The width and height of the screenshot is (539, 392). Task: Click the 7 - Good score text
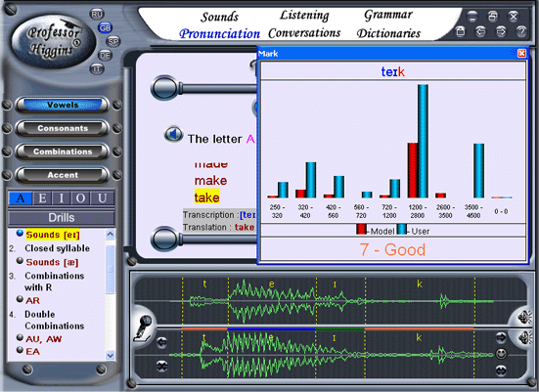392,250
